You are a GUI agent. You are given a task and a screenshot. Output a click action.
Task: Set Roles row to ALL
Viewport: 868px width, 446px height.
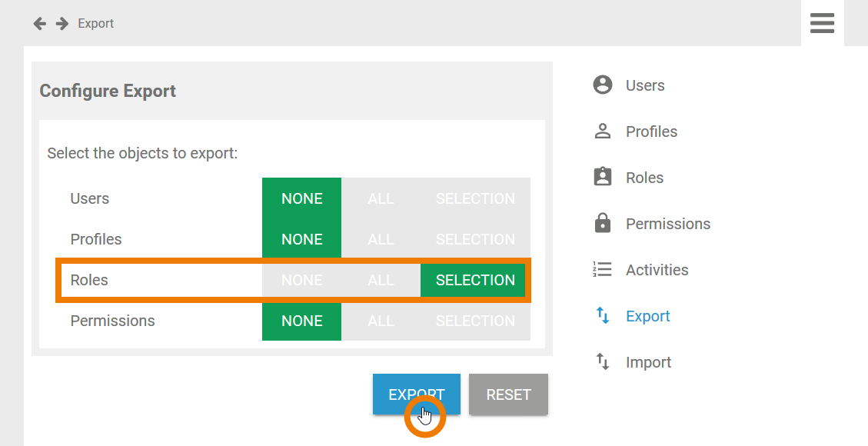click(381, 280)
